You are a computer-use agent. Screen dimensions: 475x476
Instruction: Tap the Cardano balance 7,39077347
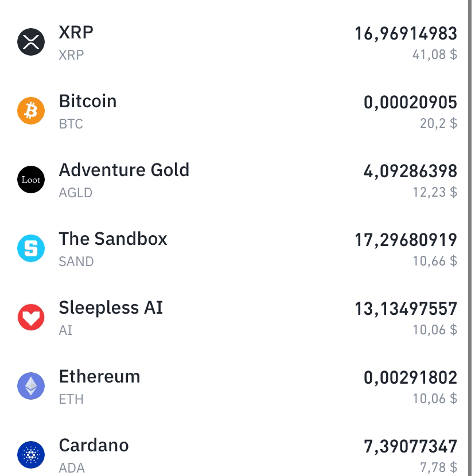(x=410, y=447)
